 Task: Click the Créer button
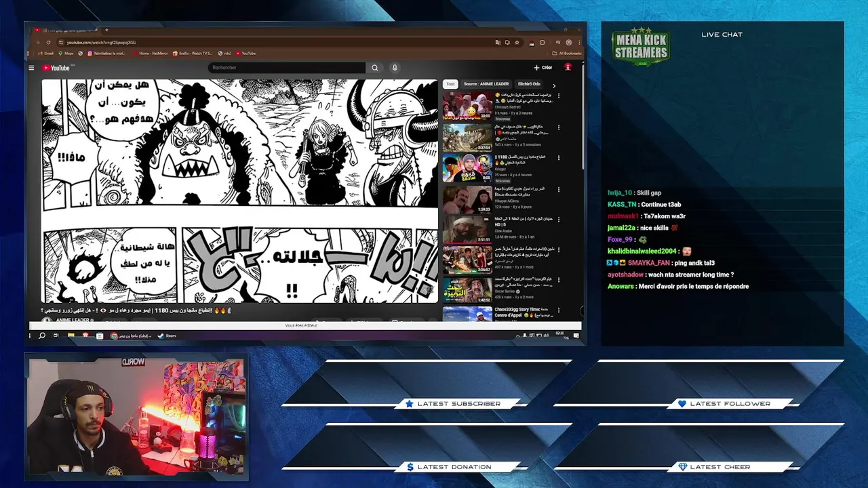(x=542, y=68)
